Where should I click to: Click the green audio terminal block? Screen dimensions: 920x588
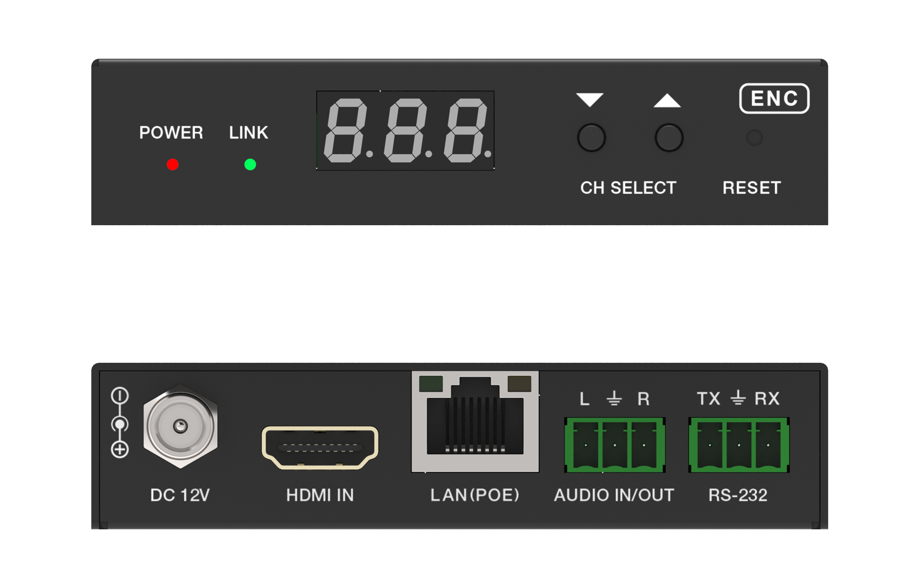point(615,445)
